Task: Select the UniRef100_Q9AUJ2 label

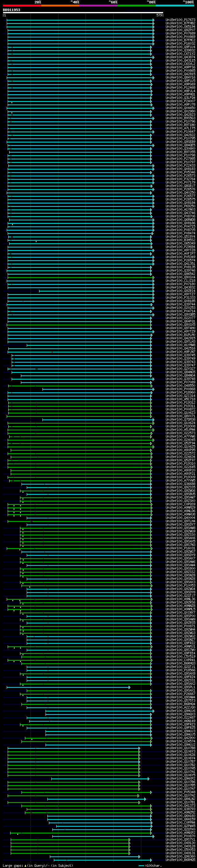Action: [180, 745]
